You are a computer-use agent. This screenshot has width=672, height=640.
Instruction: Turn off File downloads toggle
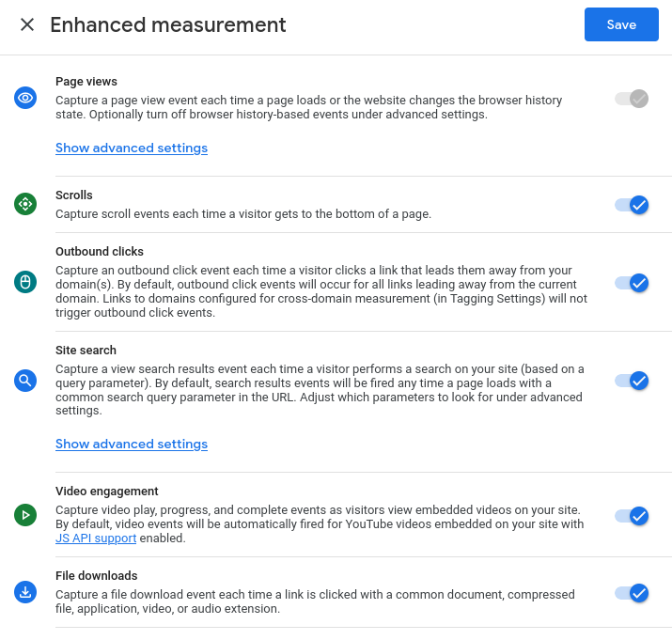click(x=632, y=592)
